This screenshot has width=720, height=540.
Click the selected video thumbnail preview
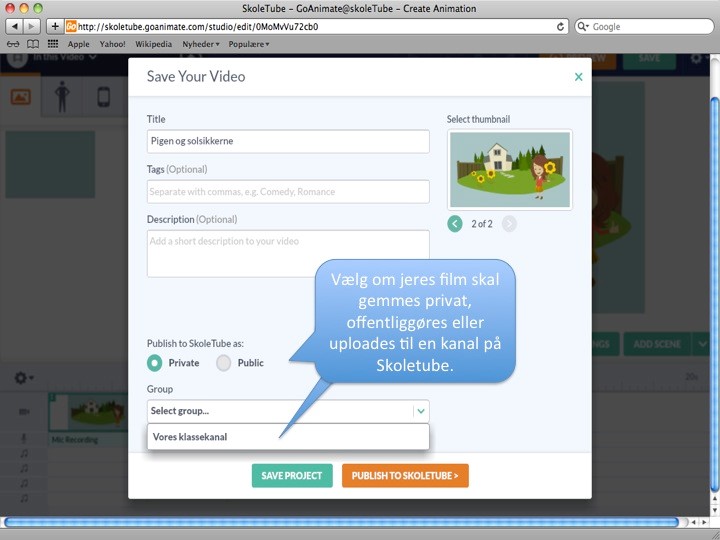pyautogui.click(x=510, y=169)
